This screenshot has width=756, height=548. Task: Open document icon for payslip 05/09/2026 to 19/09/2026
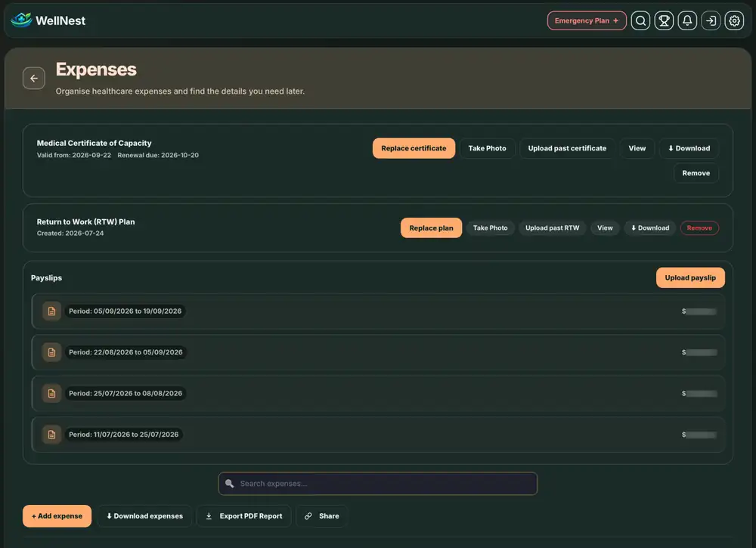pos(51,311)
